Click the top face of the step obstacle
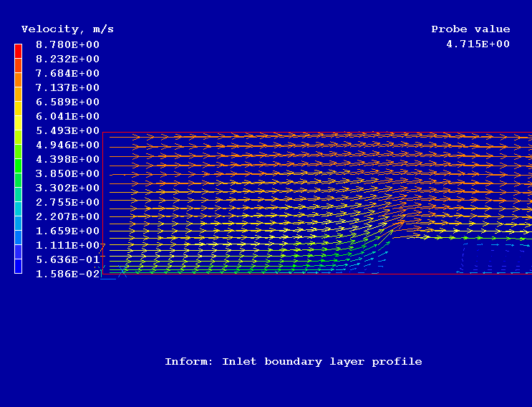The height and width of the screenshot is (407, 532). click(x=458, y=239)
